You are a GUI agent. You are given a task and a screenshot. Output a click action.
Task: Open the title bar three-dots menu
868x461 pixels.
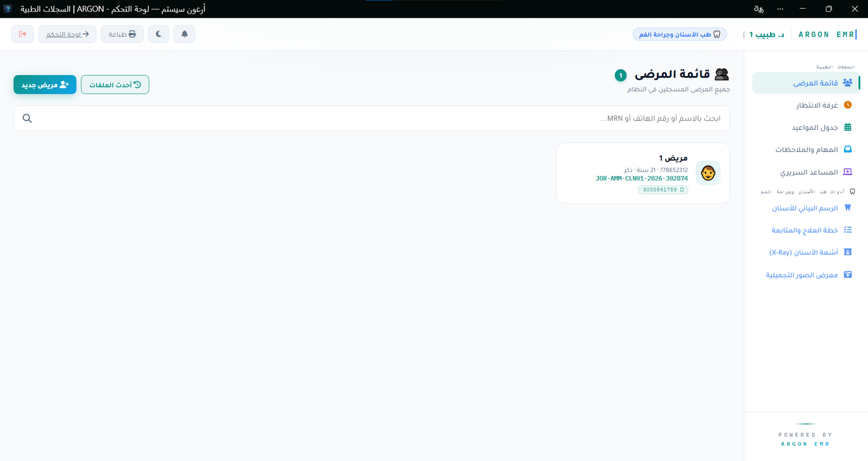[780, 9]
